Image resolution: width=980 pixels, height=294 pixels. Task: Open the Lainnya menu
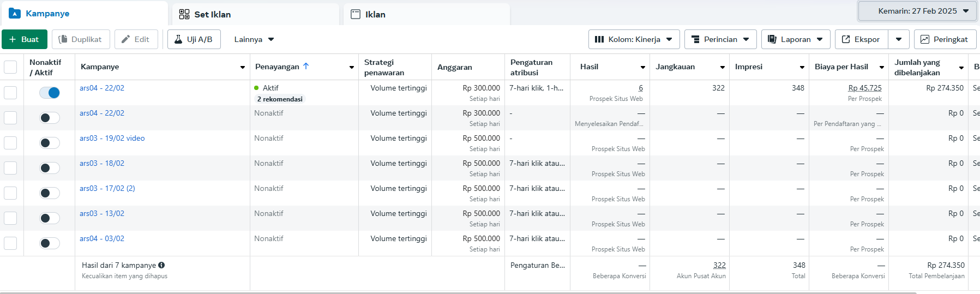click(254, 39)
